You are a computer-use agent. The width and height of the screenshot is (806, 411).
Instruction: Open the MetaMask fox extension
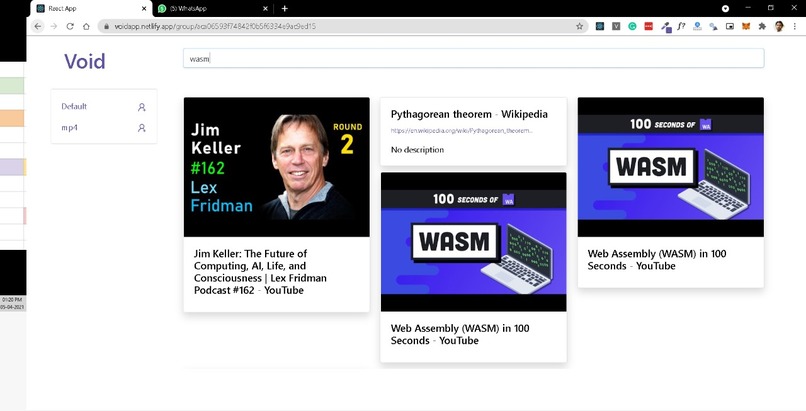pyautogui.click(x=746, y=26)
